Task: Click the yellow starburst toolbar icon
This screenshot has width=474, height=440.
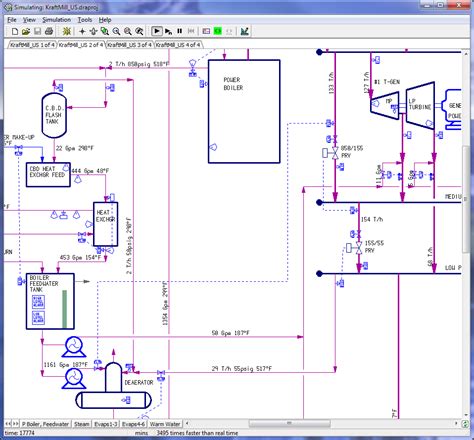Action: coord(67,31)
